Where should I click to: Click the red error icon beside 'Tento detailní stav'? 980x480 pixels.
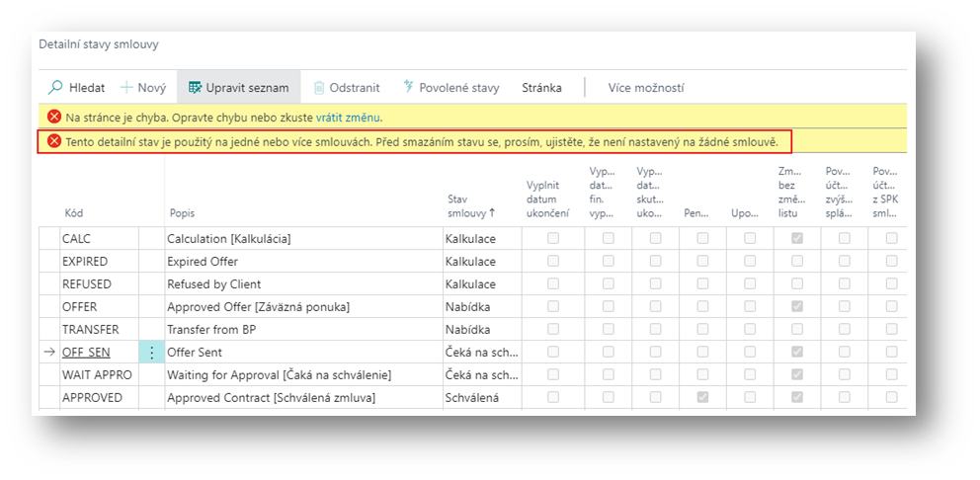(54, 142)
